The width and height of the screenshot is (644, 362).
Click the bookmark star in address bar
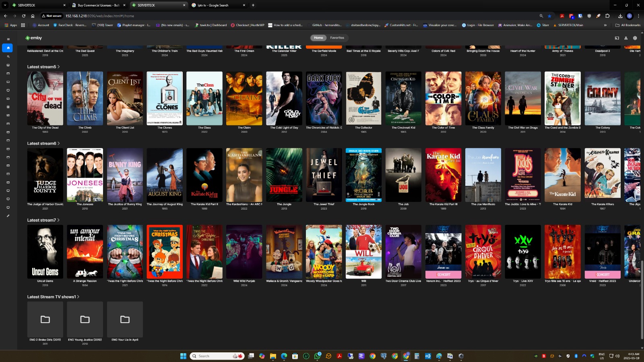pyautogui.click(x=549, y=16)
